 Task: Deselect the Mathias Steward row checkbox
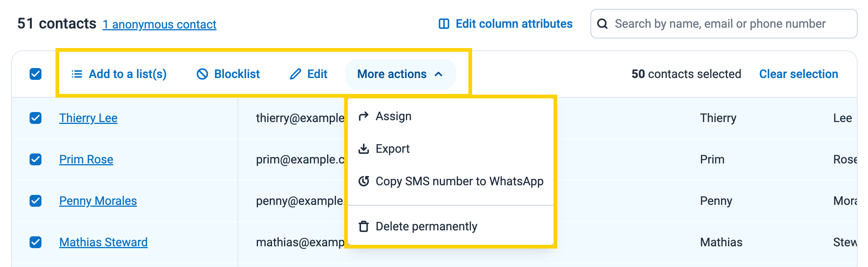click(x=36, y=242)
